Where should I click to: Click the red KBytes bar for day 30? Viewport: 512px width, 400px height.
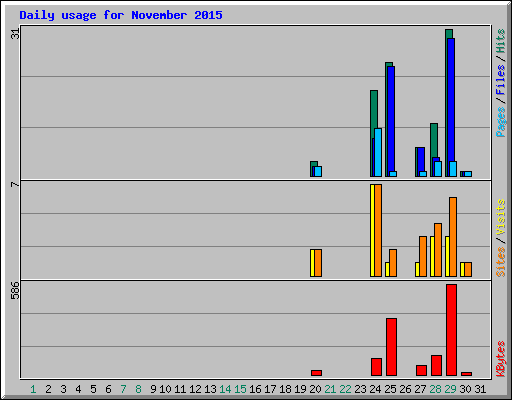click(x=466, y=374)
